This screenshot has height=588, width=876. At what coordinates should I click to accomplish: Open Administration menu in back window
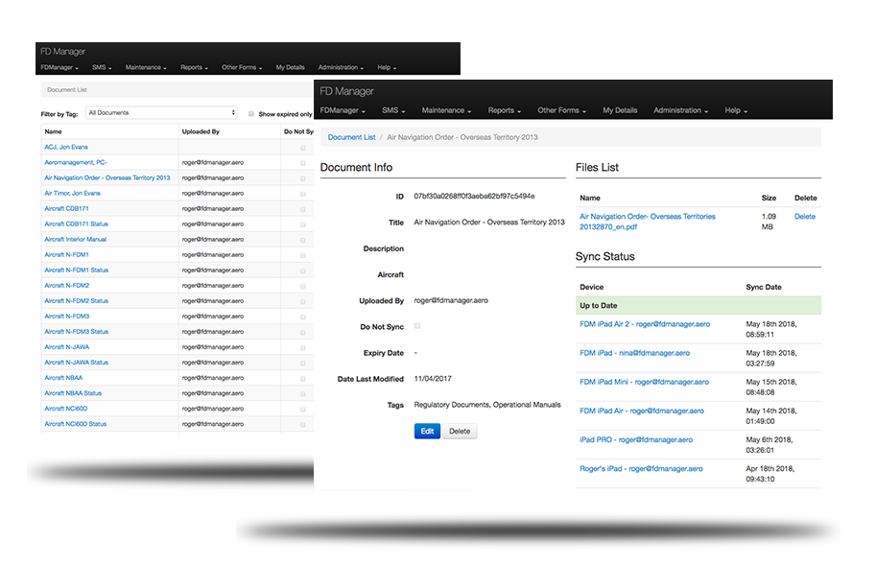point(341,67)
